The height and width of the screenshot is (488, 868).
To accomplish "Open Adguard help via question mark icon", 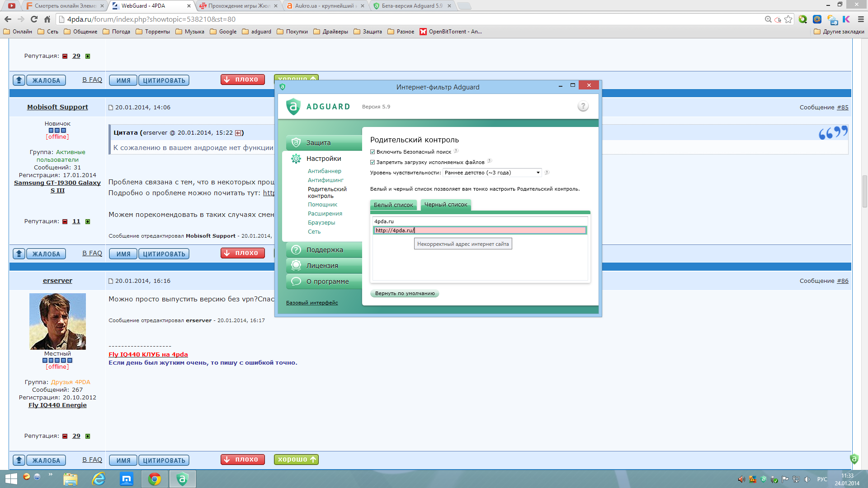I will pyautogui.click(x=583, y=106).
